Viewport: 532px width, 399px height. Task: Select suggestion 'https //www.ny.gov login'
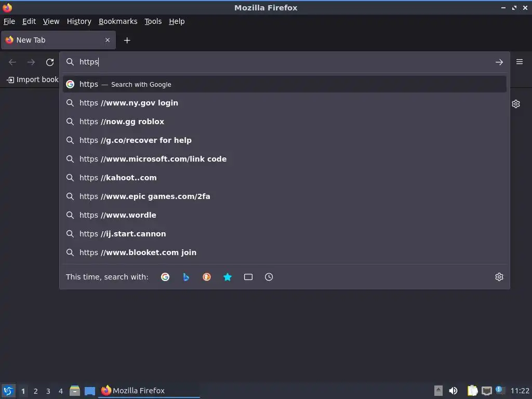click(284, 103)
